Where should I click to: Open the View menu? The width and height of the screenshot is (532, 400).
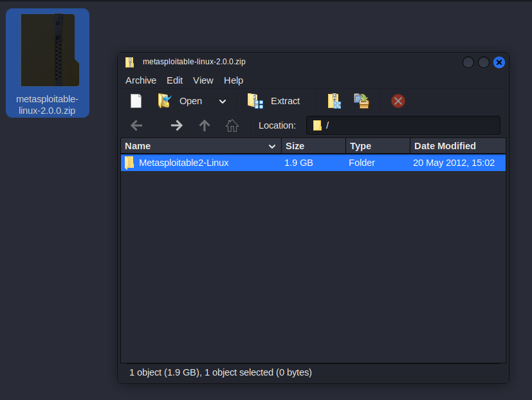point(203,80)
